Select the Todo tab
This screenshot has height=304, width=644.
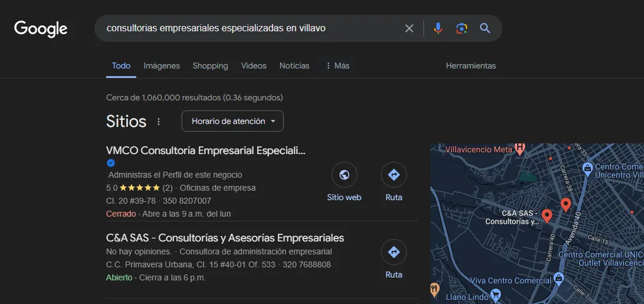pyautogui.click(x=121, y=66)
